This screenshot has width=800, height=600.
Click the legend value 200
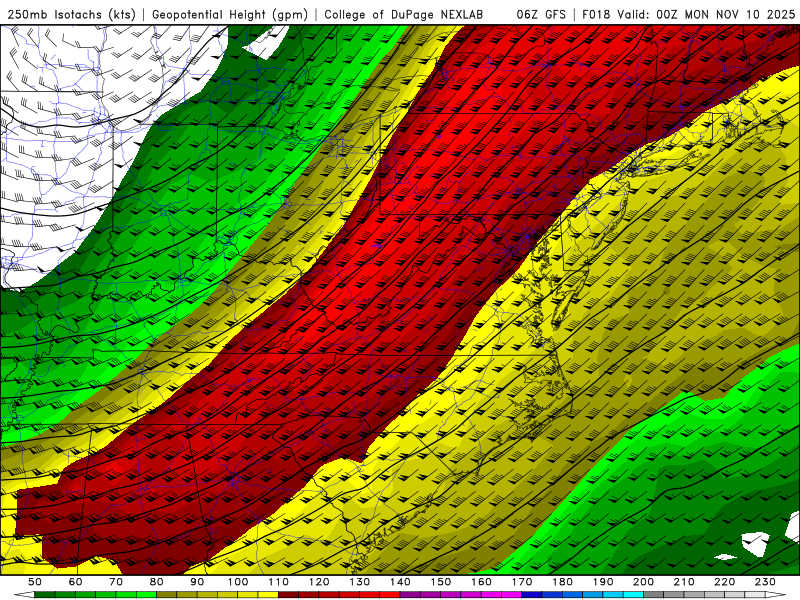[643, 582]
